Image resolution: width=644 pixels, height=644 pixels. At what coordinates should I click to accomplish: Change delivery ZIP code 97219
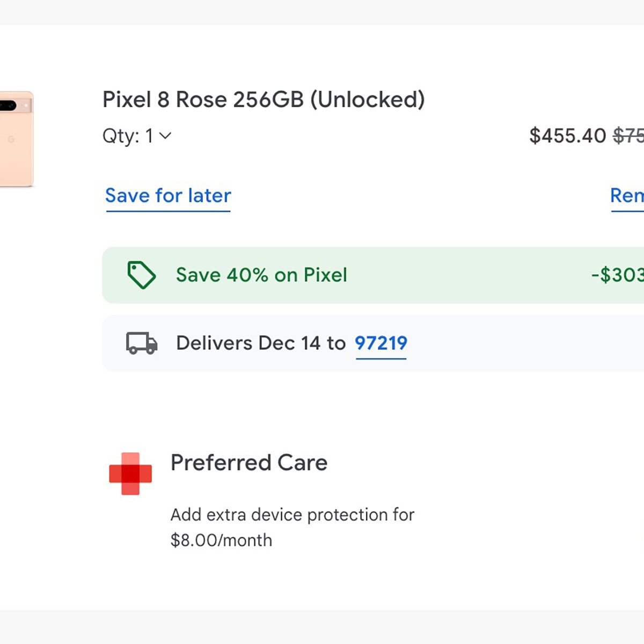point(381,343)
